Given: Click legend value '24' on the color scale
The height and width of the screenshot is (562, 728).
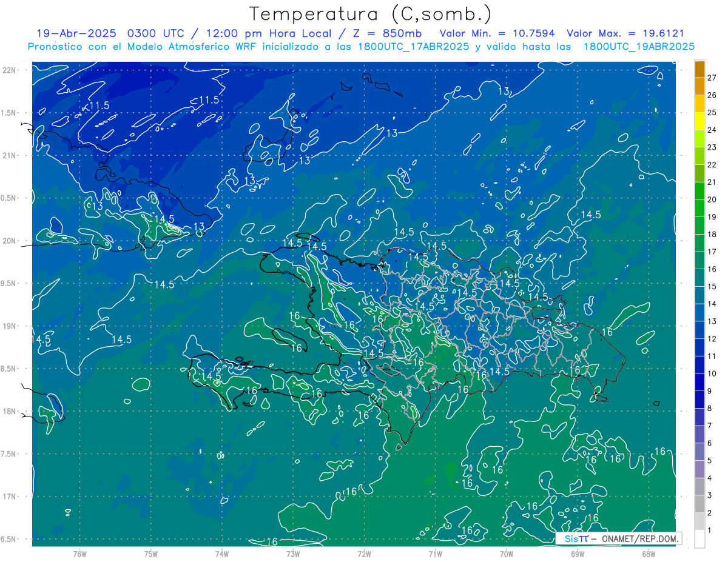Looking at the screenshot, I should [x=712, y=130].
